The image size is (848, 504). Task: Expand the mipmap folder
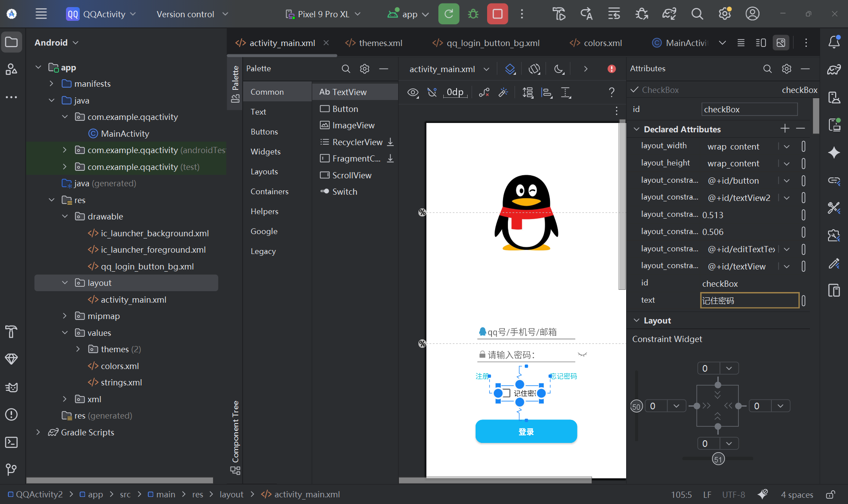pyautogui.click(x=65, y=316)
